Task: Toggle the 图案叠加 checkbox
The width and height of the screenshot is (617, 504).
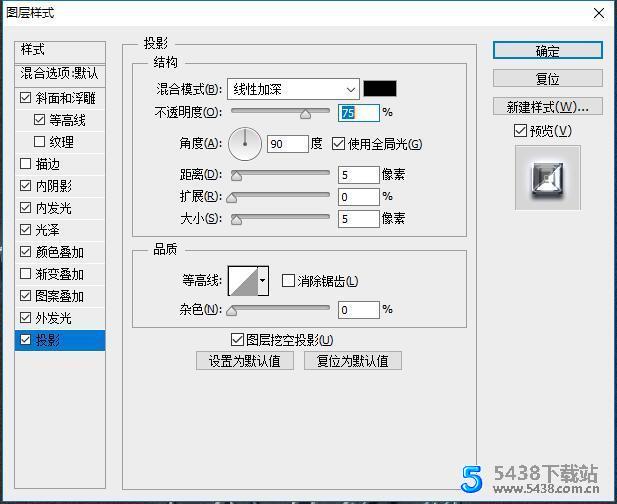Action: [x=26, y=295]
